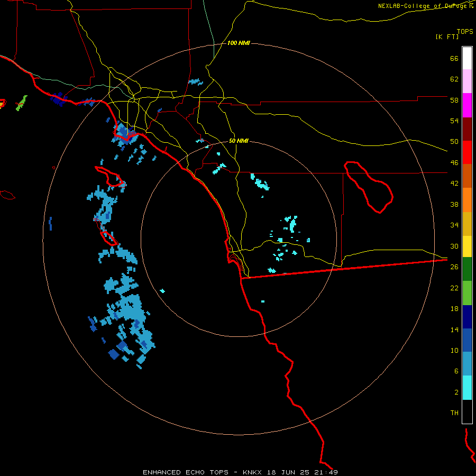Select the bright red 50 kft legend swatch
The image size is (476, 476).
click(x=467, y=152)
